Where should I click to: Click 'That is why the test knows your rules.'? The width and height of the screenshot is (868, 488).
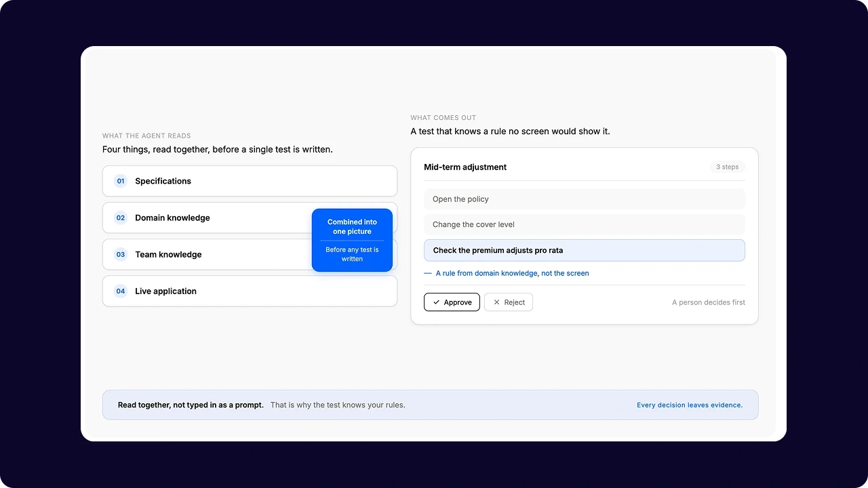click(x=338, y=405)
